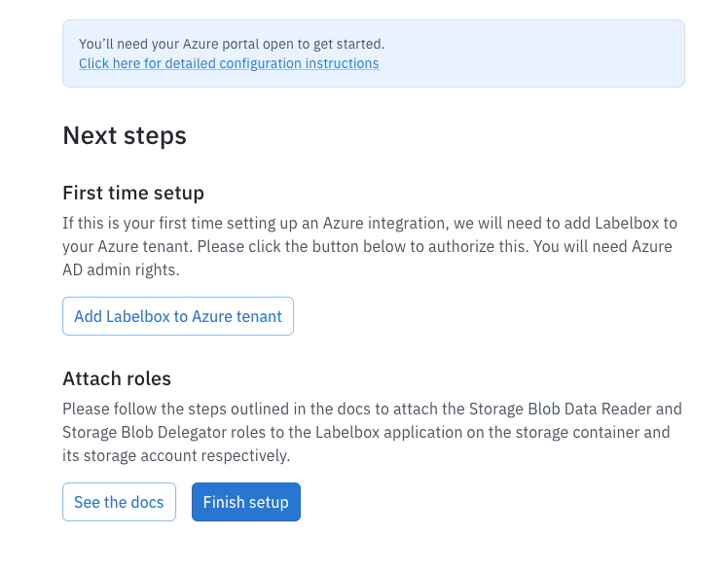The width and height of the screenshot is (728, 571).
Task: Click the Add Labelbox to Azure tenant button
Action: (178, 316)
